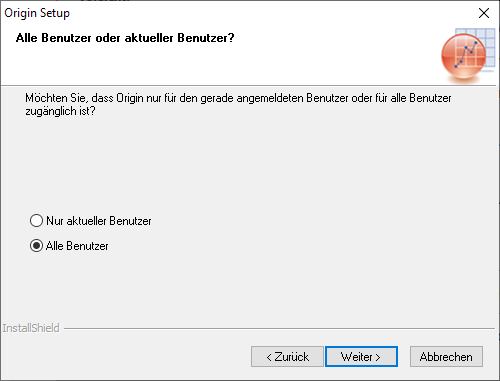Continue setup via the 'Weiter >' button
This screenshot has height=381, width=500.
click(361, 357)
